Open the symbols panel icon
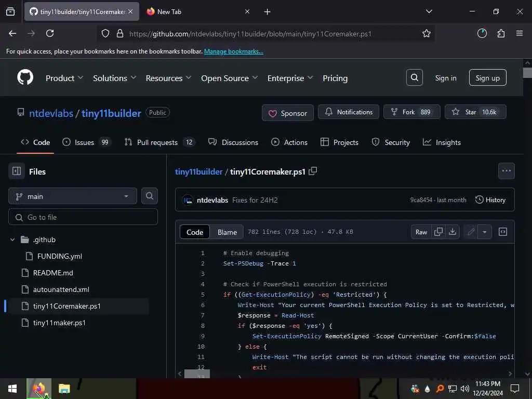This screenshot has width=532, height=399. (503, 232)
